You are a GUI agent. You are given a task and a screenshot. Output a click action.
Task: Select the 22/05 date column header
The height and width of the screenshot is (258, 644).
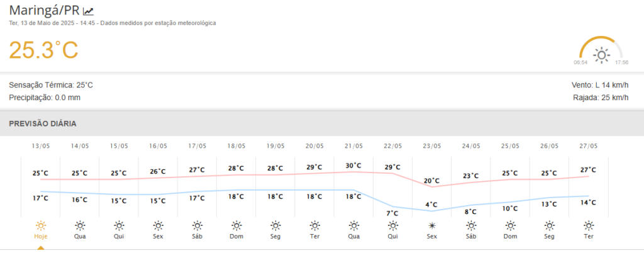(x=392, y=146)
